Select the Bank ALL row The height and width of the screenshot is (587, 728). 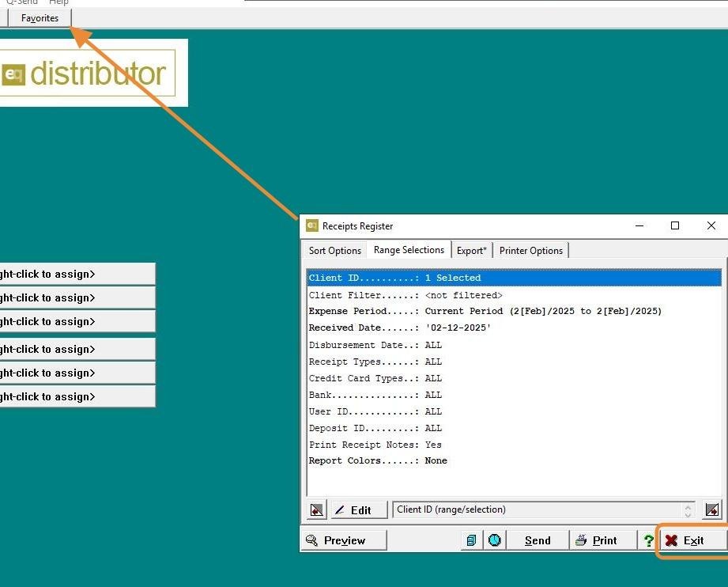pyautogui.click(x=515, y=395)
